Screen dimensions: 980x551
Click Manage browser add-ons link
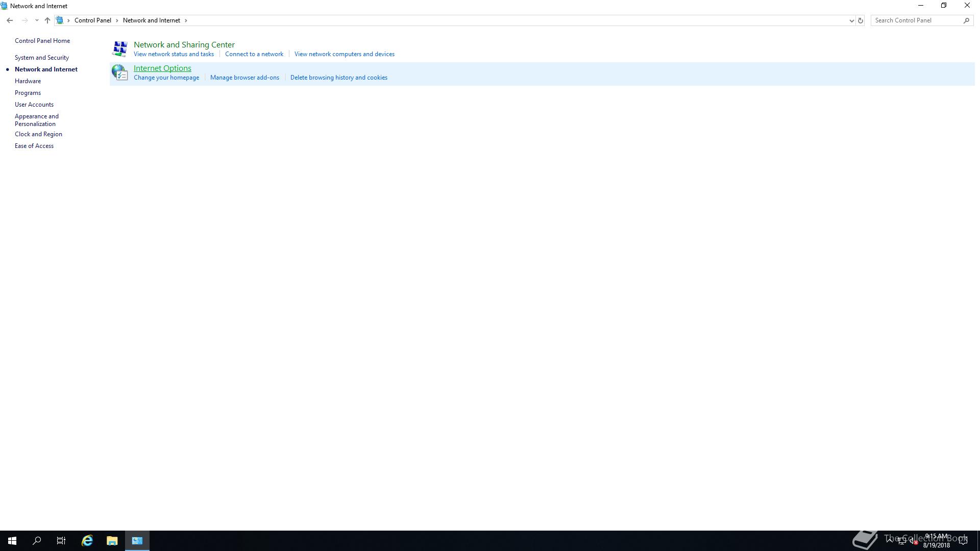pos(244,78)
